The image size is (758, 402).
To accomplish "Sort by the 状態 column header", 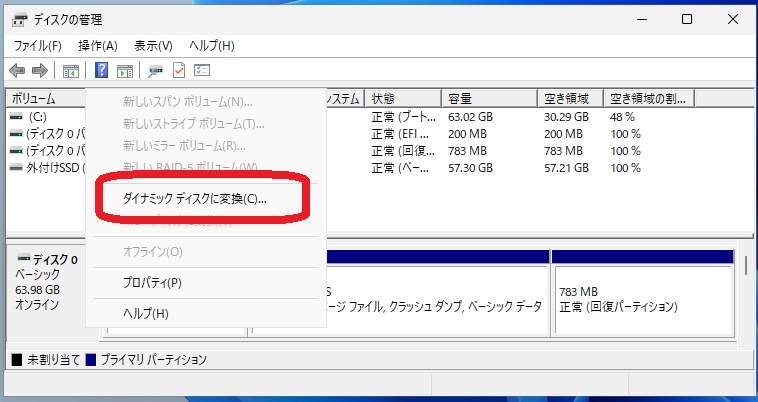I will 403,99.
